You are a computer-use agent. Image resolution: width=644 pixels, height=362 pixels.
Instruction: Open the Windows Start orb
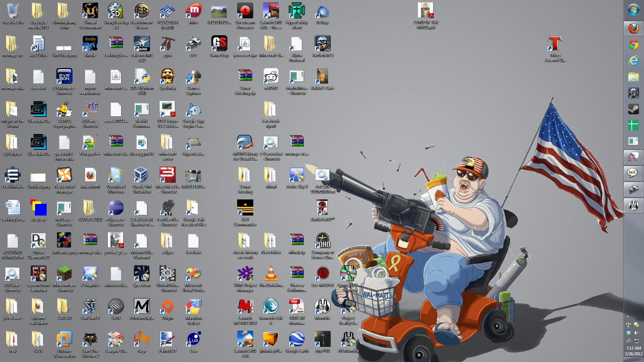633,10
